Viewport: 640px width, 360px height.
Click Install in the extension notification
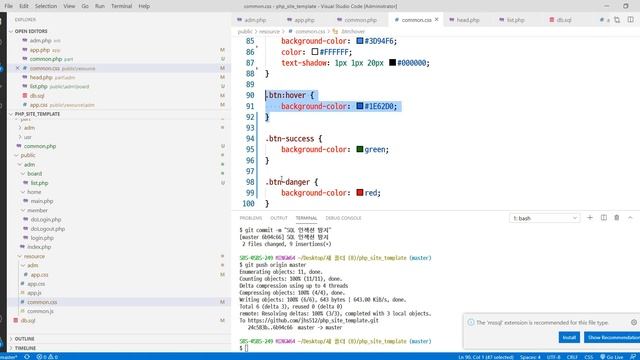[x=569, y=338]
